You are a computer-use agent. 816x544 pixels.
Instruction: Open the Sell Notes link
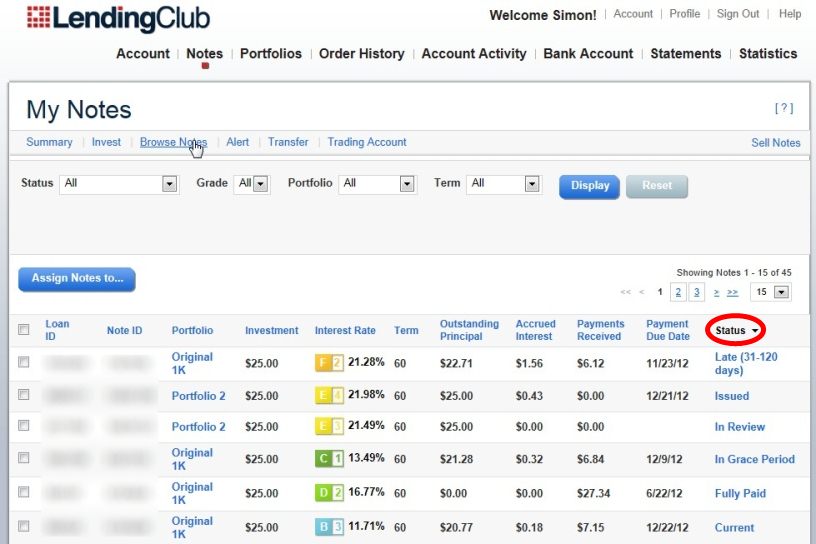775,143
